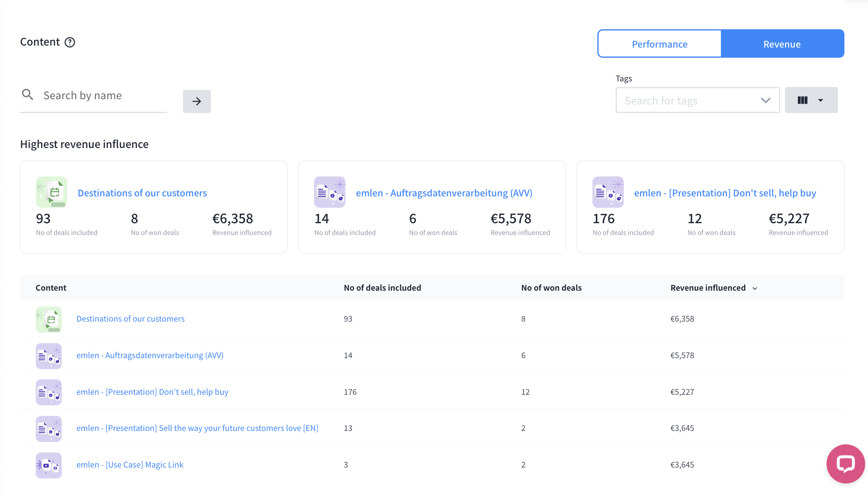868x496 pixels.
Task: Click the green Destinations card icon
Action: coord(52,192)
